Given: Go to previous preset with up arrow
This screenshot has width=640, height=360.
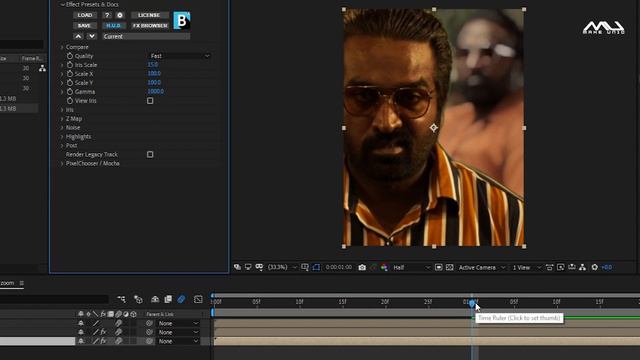Looking at the screenshot, I should [x=78, y=36].
